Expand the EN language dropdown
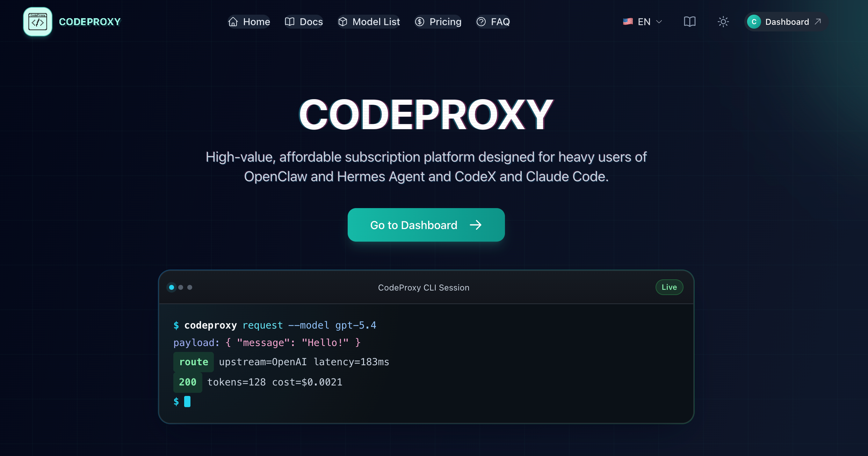The image size is (868, 456). [x=643, y=22]
